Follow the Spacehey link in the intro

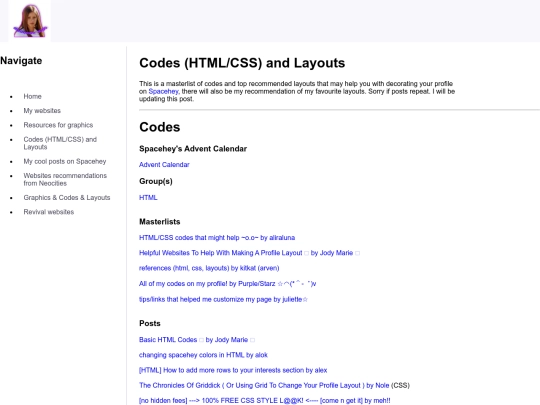click(x=163, y=91)
